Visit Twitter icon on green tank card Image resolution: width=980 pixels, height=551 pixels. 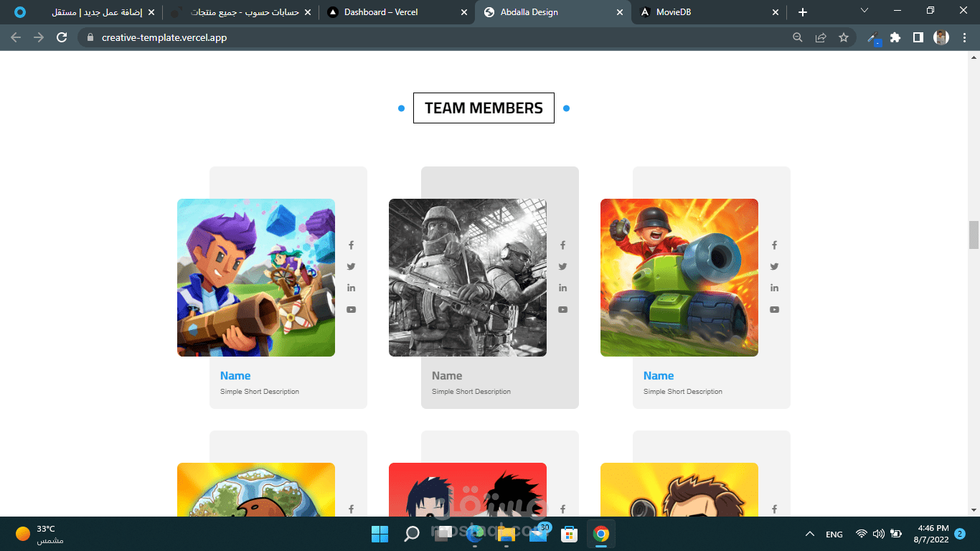774,267
